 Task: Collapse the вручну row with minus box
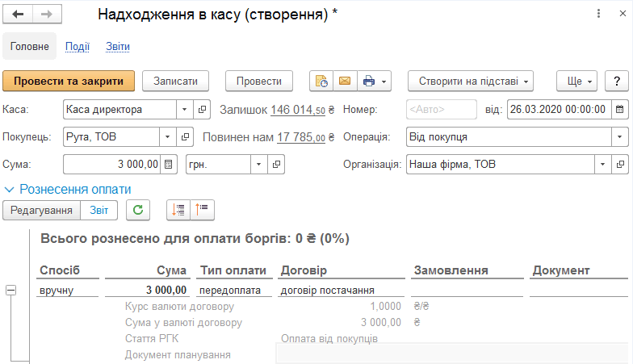point(11,290)
